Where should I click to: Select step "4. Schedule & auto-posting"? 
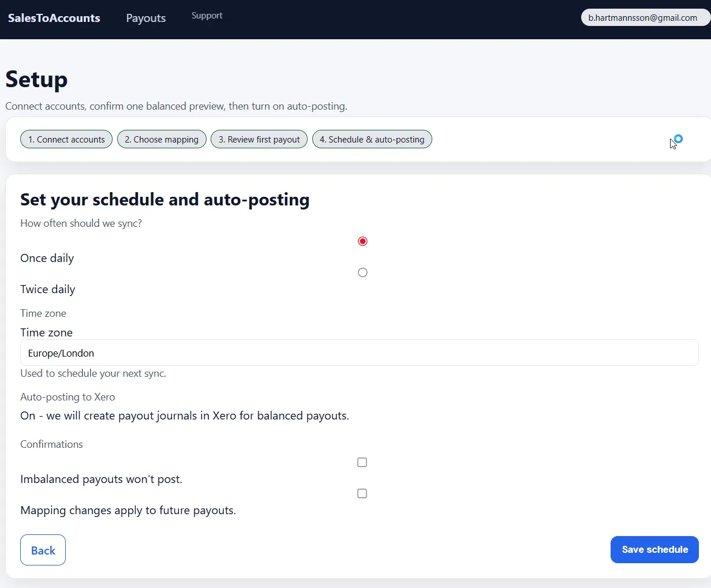(x=372, y=139)
